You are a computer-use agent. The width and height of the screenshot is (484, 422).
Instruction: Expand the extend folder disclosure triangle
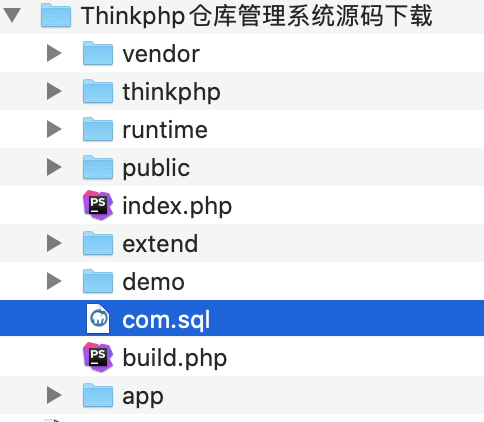[54, 243]
